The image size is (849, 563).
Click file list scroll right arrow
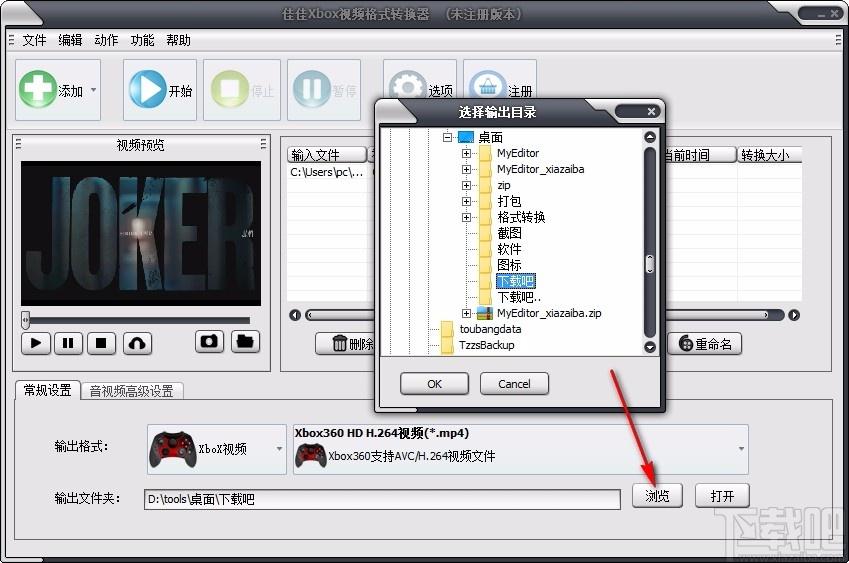(x=794, y=315)
